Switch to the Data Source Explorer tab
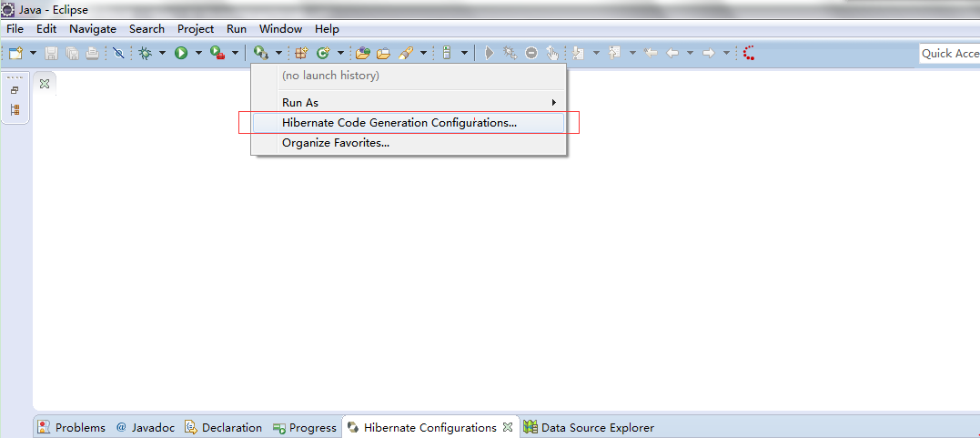Viewport: 980px width, 438px height. click(x=589, y=428)
